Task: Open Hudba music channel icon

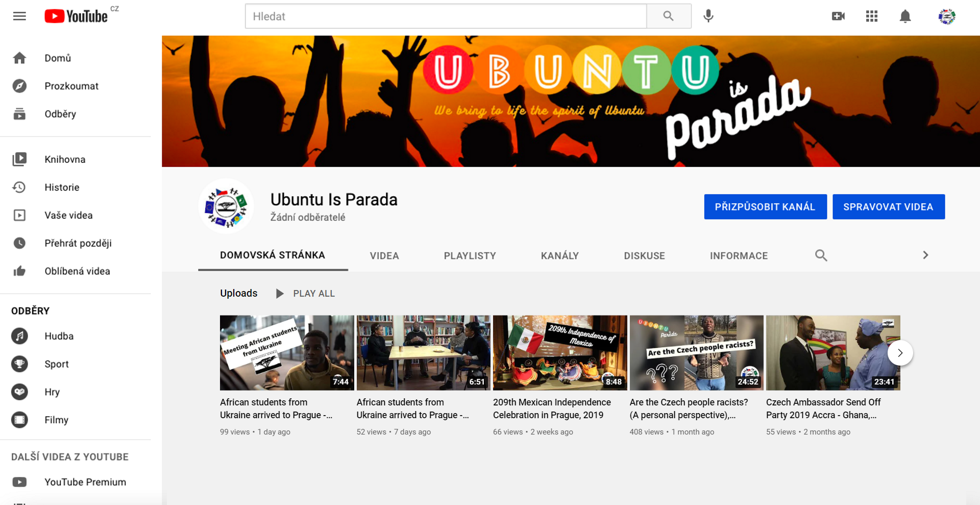Action: (x=19, y=336)
